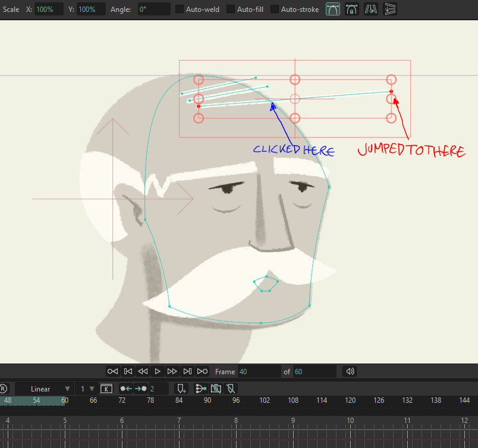Click the bottom-right transform box handle

[391, 118]
